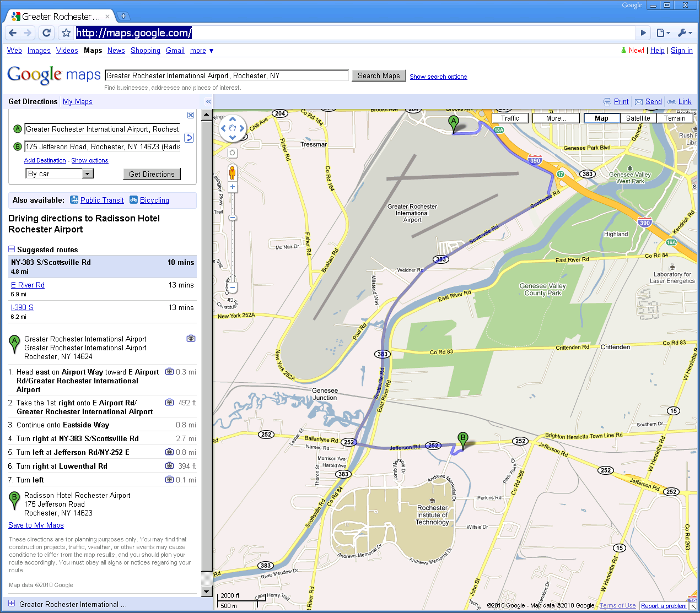Viewport: 700px width, 613px height.
Task: Select the Map view button
Action: pyautogui.click(x=601, y=118)
